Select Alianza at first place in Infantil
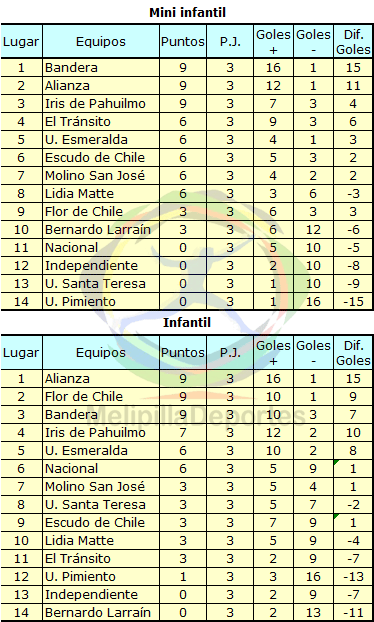 point(67,378)
